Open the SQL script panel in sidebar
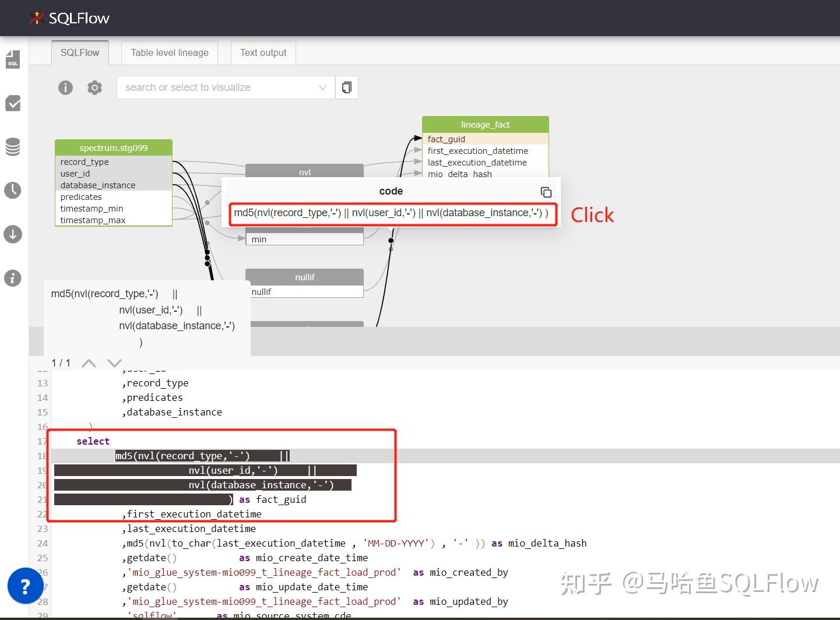Screen dimensions: 840x620 tap(12, 59)
